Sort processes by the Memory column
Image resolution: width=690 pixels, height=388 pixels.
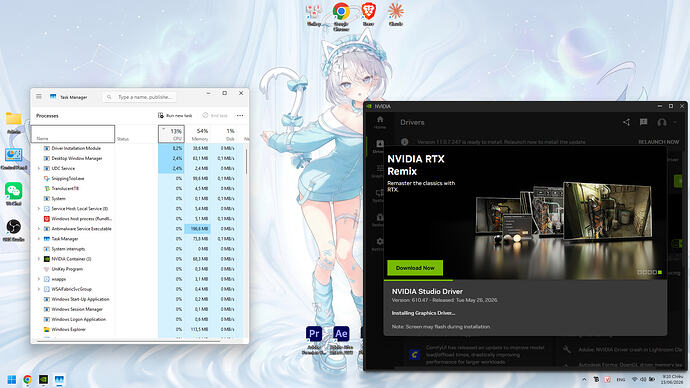199,134
